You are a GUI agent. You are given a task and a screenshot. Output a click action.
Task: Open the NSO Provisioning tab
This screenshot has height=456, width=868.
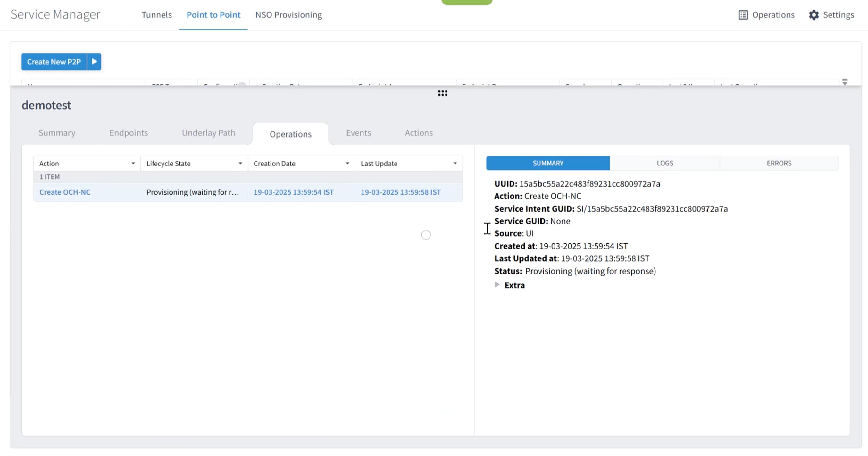tap(289, 15)
